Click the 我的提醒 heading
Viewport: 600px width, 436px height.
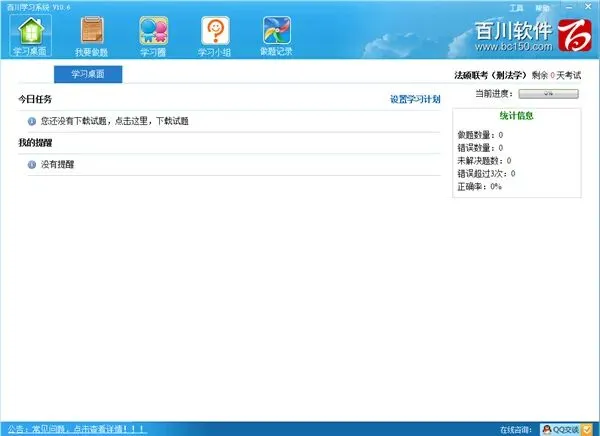35,143
